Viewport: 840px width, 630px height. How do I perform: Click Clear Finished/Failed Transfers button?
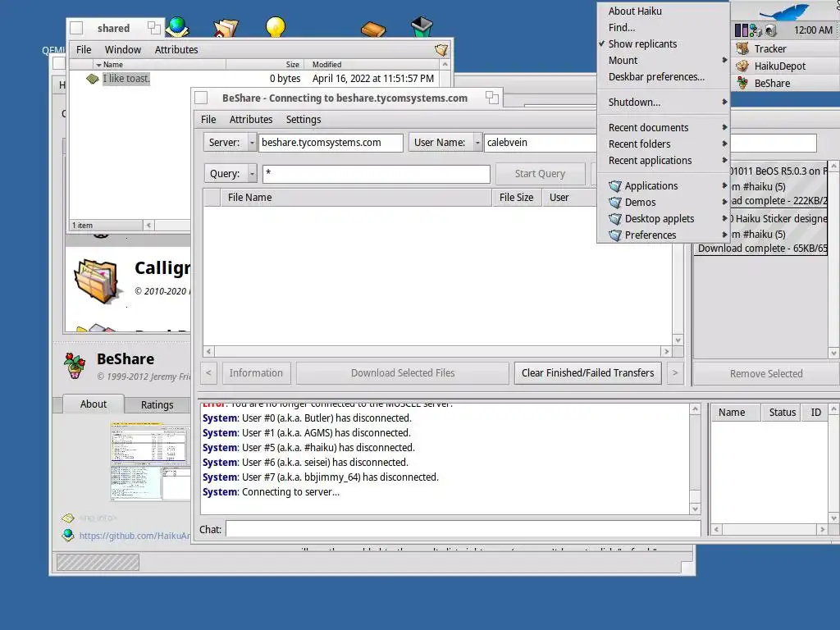click(587, 373)
